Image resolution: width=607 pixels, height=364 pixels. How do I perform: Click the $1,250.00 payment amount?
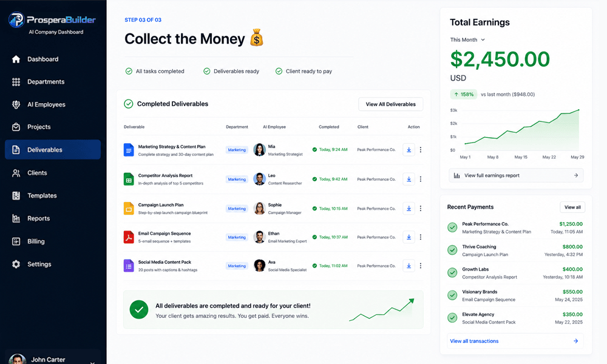[571, 224]
